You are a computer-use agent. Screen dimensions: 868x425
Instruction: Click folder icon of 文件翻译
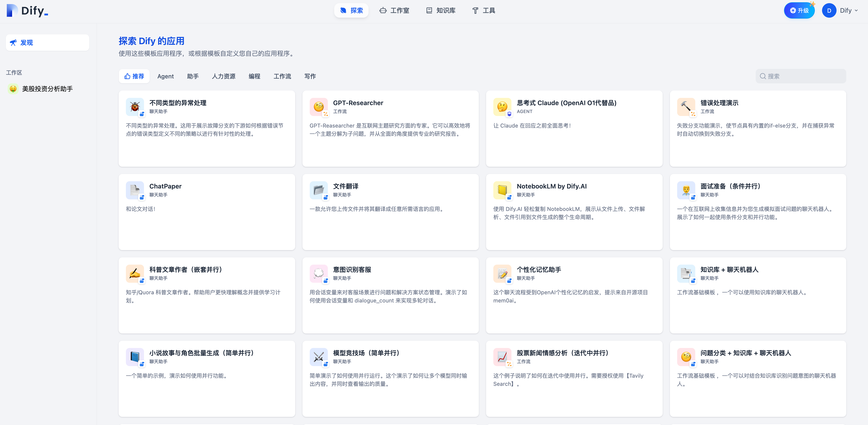pyautogui.click(x=318, y=190)
